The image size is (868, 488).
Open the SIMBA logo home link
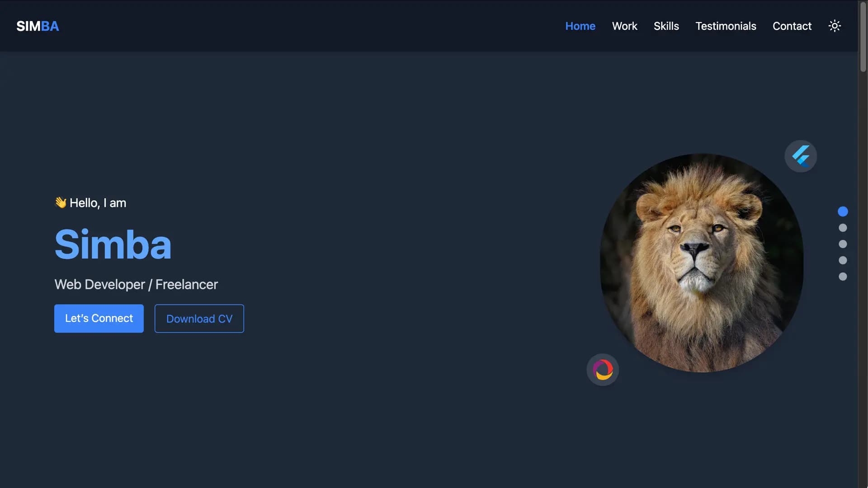38,26
